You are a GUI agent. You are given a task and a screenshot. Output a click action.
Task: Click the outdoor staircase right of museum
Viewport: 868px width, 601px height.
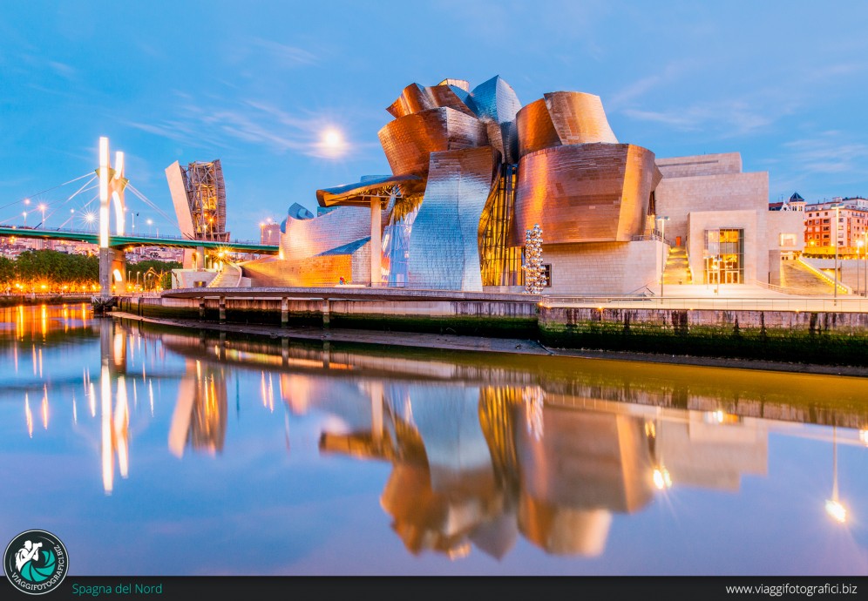676,267
